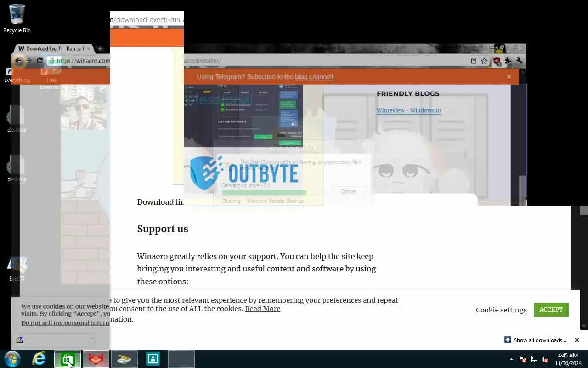Cancel the Disk Cleanup dialog
Screen dimensions: 588x368
click(x=348, y=191)
